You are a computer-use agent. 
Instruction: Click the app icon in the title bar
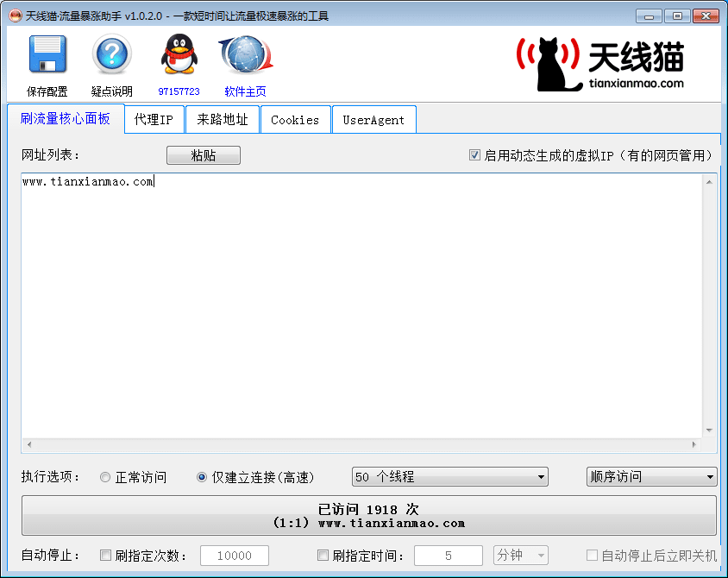[16, 16]
